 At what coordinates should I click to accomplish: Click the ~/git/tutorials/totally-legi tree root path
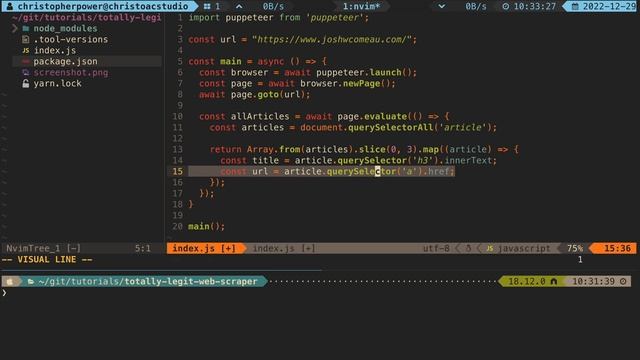pos(87,18)
